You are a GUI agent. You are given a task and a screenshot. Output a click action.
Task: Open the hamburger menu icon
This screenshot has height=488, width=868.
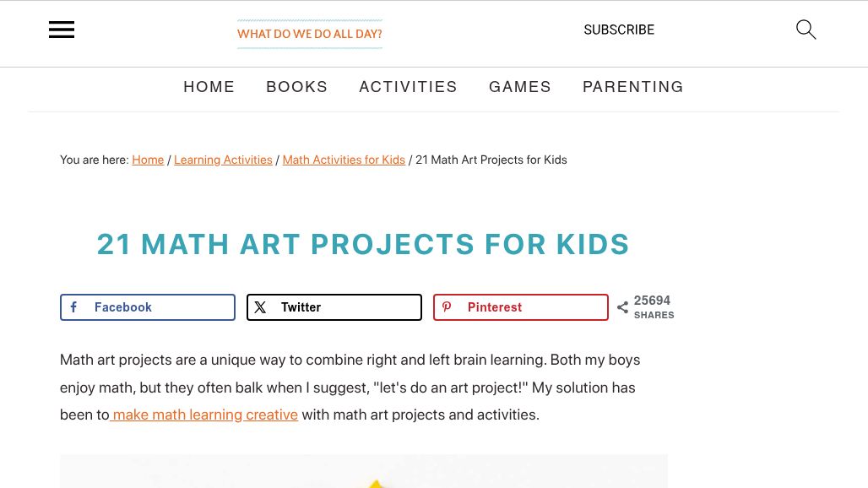tap(62, 30)
